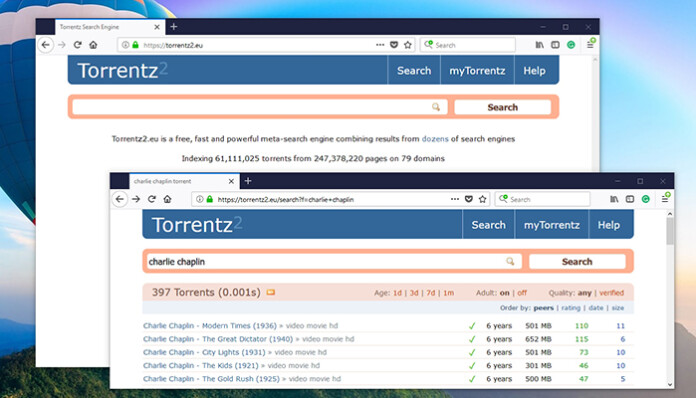The image size is (696, 398).
Task: Click the magnifier icon in the charlie chaplin search box
Action: click(x=510, y=261)
